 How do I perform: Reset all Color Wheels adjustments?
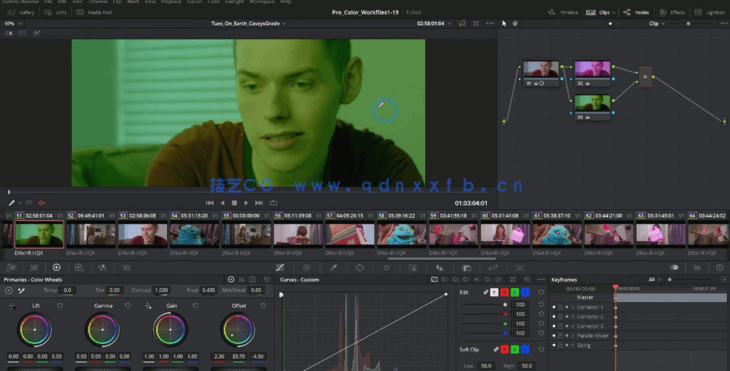click(267, 280)
